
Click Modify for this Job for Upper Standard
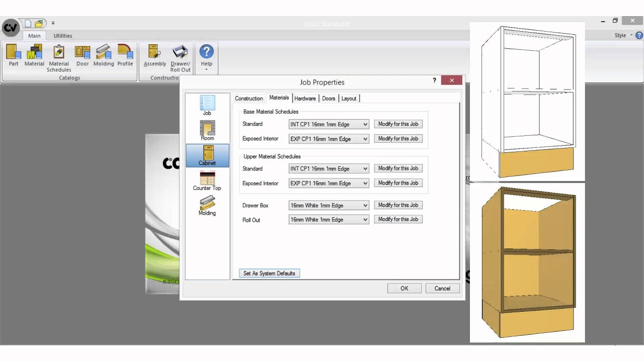pos(398,168)
